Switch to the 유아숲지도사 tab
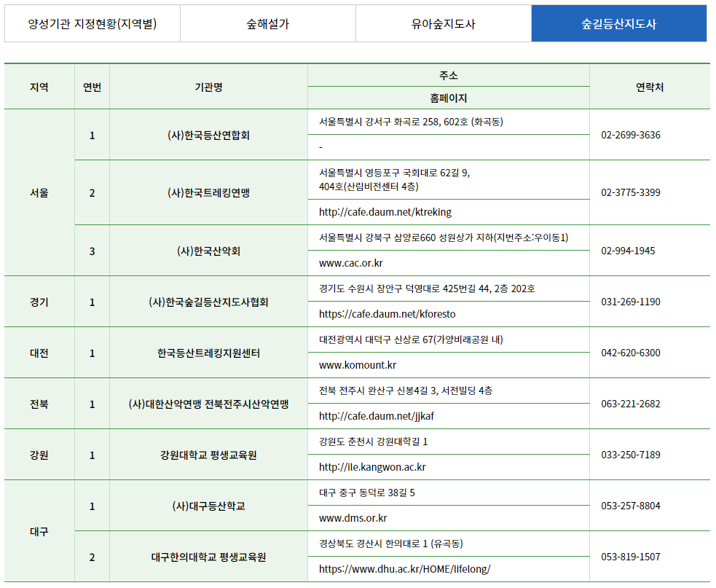Image resolution: width=716 pixels, height=588 pixels. 444,23
